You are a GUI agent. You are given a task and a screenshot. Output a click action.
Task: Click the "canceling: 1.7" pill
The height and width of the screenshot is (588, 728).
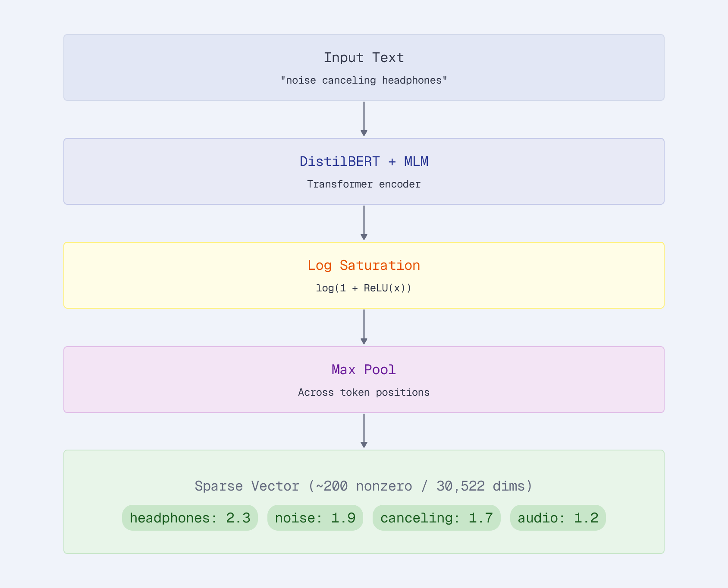tap(436, 518)
